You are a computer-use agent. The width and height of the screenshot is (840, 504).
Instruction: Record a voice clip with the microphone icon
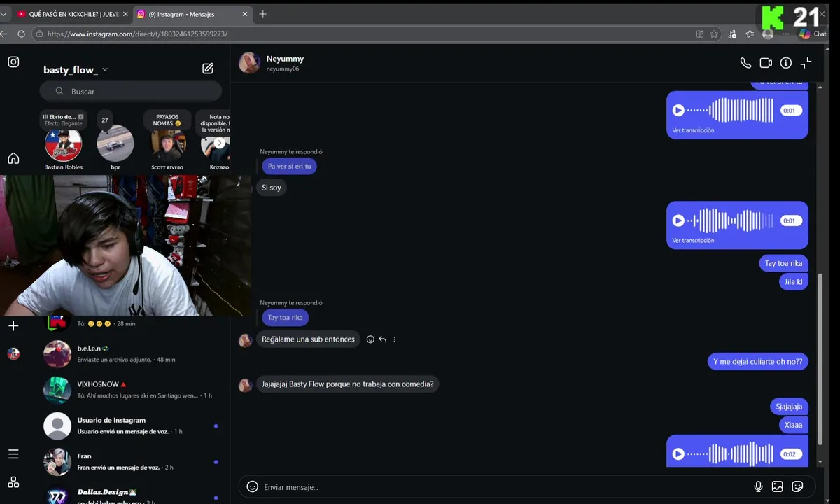[x=758, y=486]
